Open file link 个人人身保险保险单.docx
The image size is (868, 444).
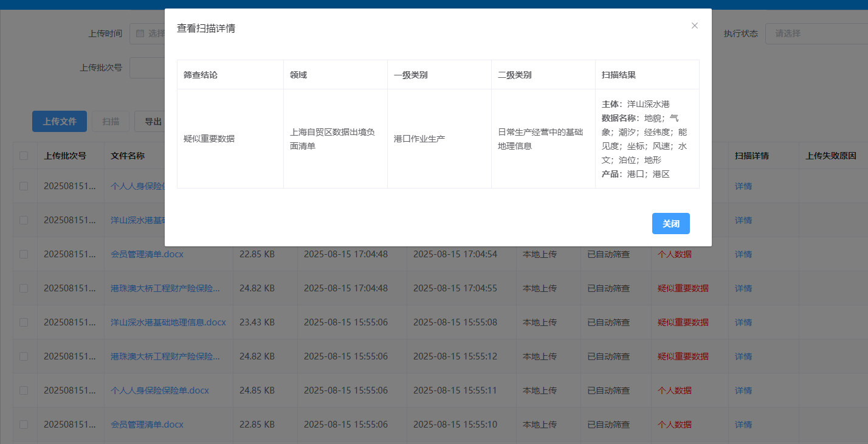point(160,390)
